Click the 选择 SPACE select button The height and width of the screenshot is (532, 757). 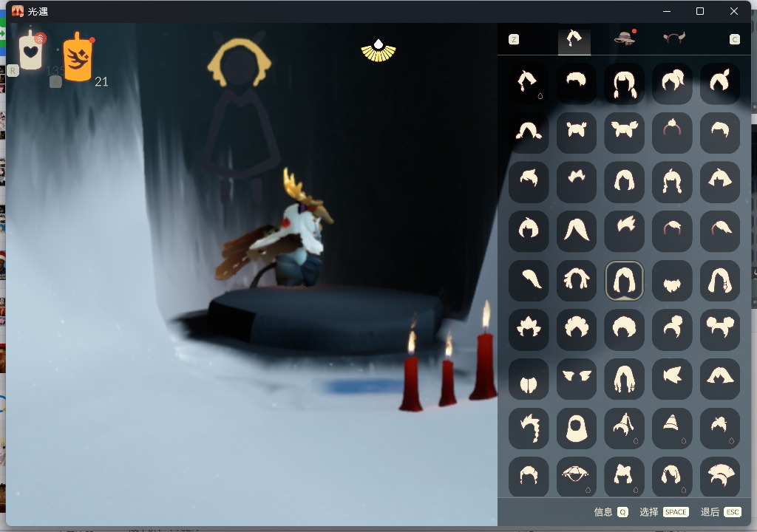pos(664,512)
